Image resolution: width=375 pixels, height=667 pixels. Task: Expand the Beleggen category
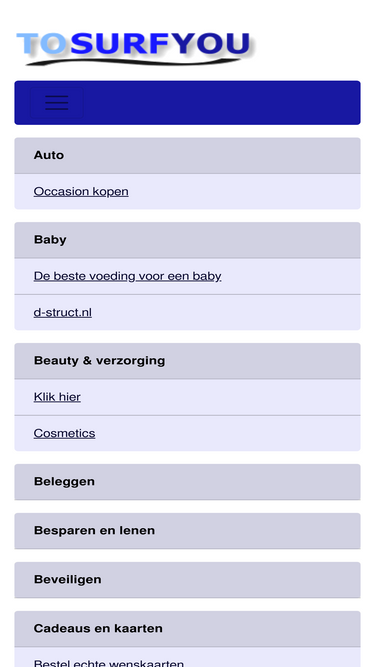click(188, 482)
